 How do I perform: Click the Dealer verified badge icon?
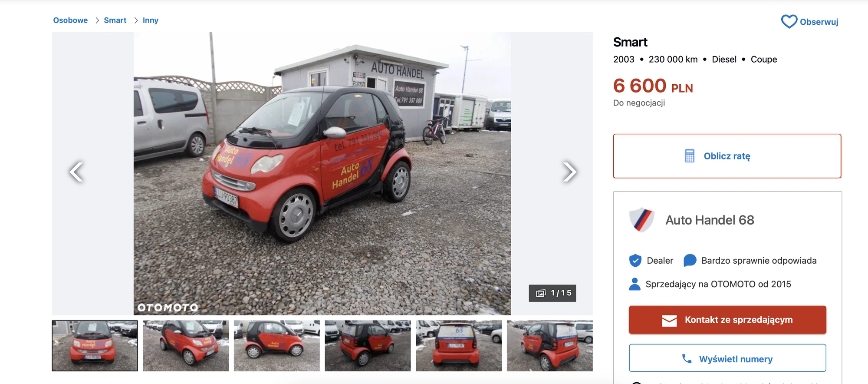(x=635, y=261)
